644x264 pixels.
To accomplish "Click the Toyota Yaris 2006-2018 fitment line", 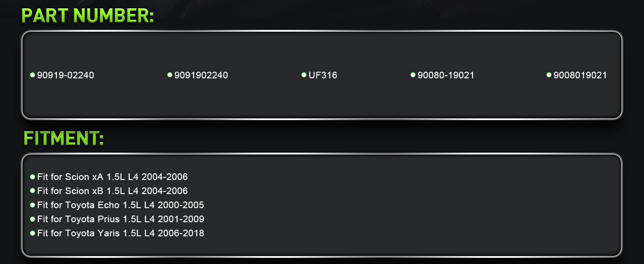I will [x=121, y=233].
